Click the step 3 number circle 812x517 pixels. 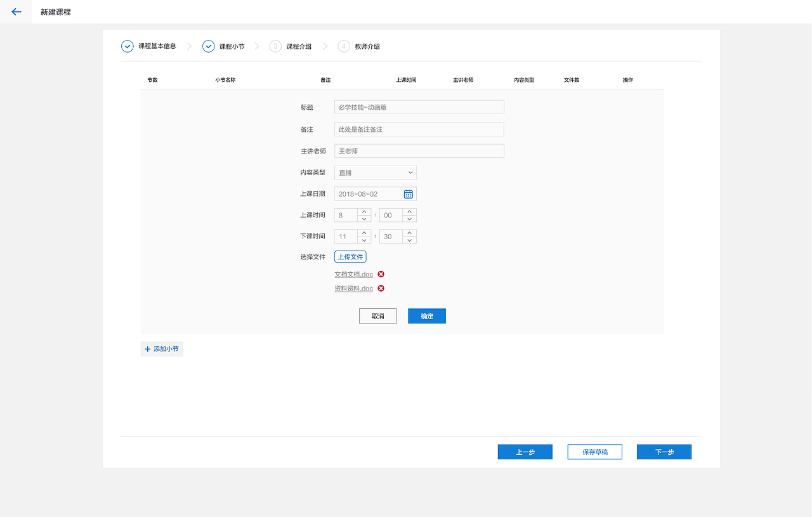click(275, 46)
